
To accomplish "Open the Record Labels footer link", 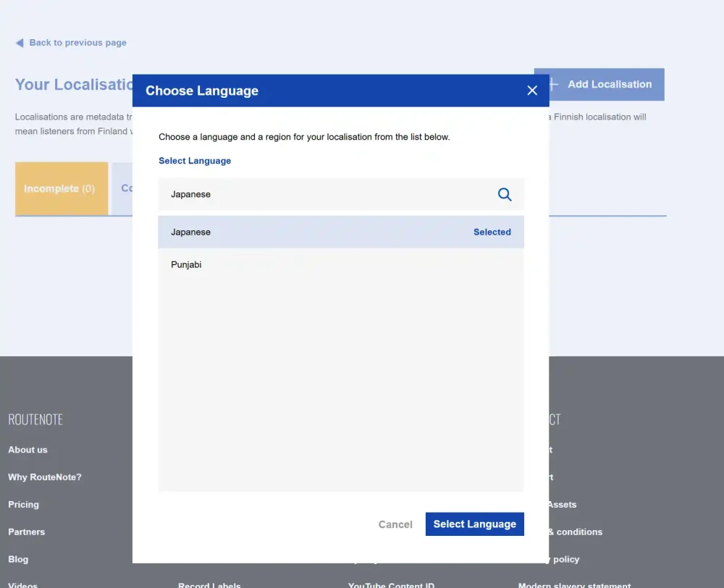I will 209,584.
